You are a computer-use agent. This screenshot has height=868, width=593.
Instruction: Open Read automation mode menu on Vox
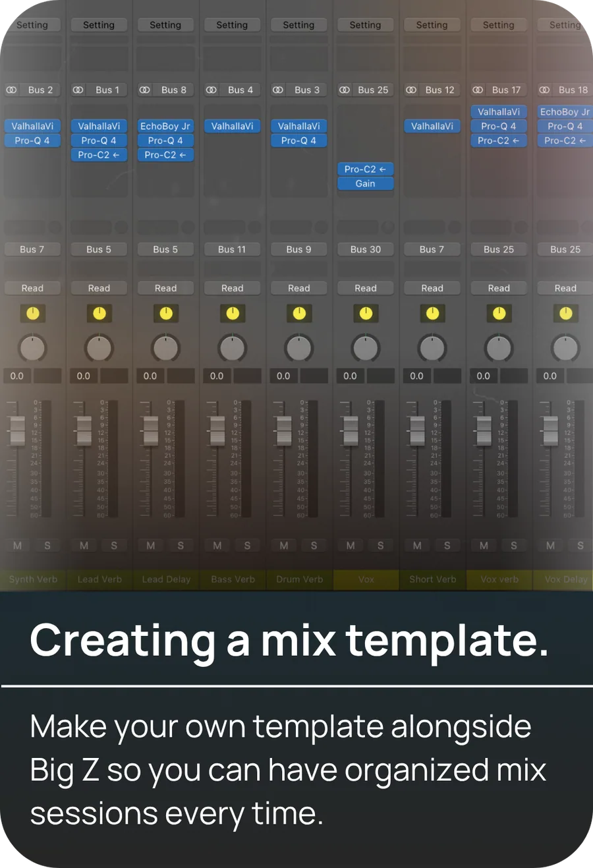[x=366, y=288]
